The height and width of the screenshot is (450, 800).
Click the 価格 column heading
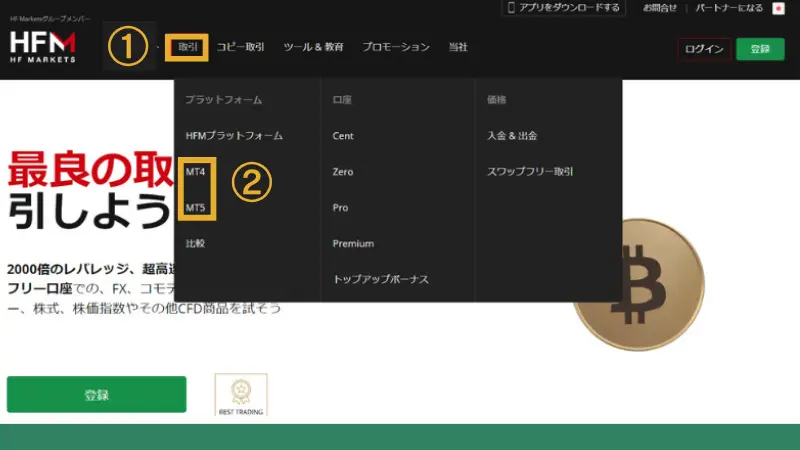point(496,99)
